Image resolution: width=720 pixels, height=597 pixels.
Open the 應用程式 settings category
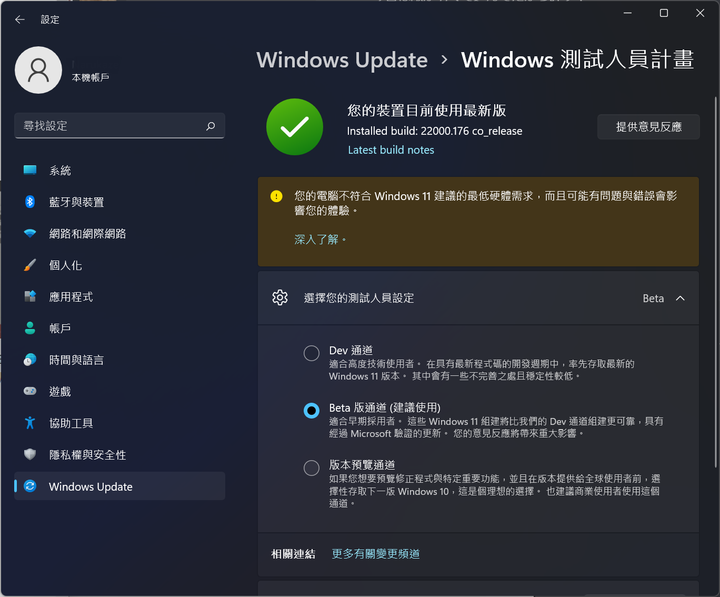119,297
